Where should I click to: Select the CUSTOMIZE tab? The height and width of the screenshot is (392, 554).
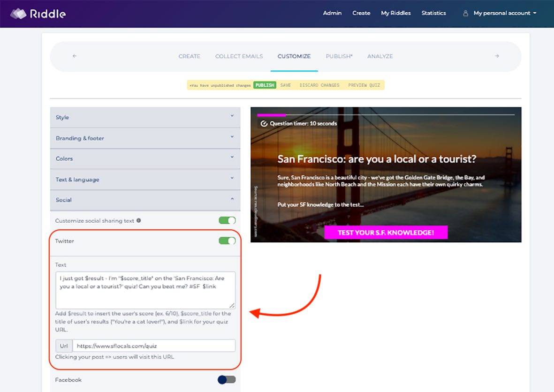coord(294,56)
